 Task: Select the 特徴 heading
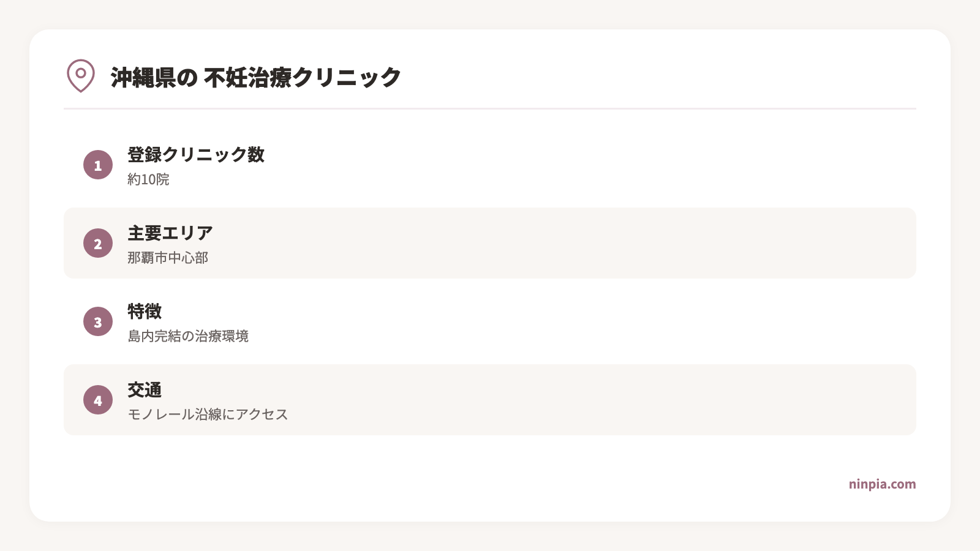(x=145, y=312)
